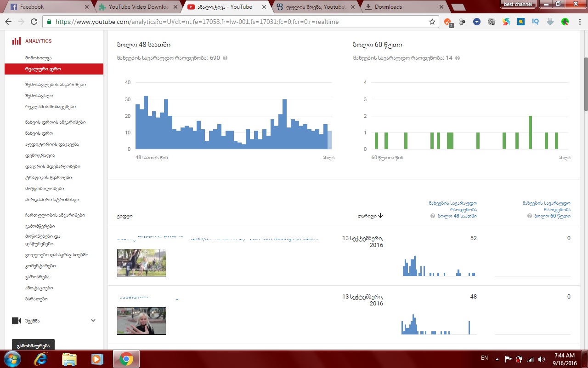Open ტრაფიკის წყაროები in the sidebar
The width and height of the screenshot is (588, 368).
(49, 178)
